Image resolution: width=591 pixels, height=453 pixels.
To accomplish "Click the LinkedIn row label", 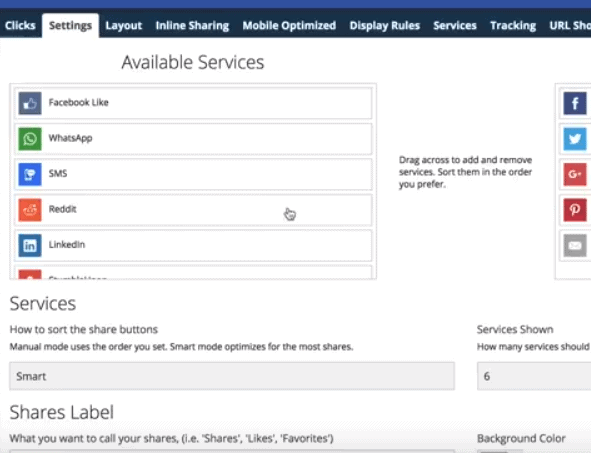I will coord(67,245).
